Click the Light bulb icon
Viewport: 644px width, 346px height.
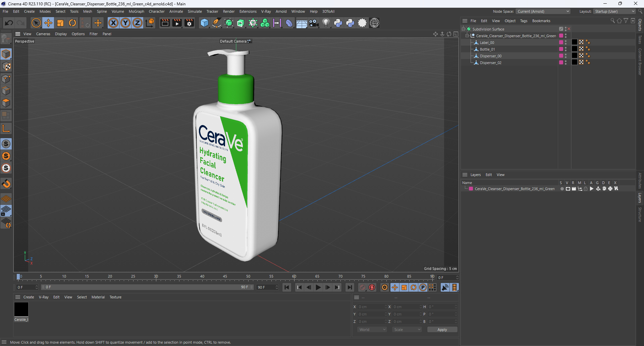coord(326,23)
